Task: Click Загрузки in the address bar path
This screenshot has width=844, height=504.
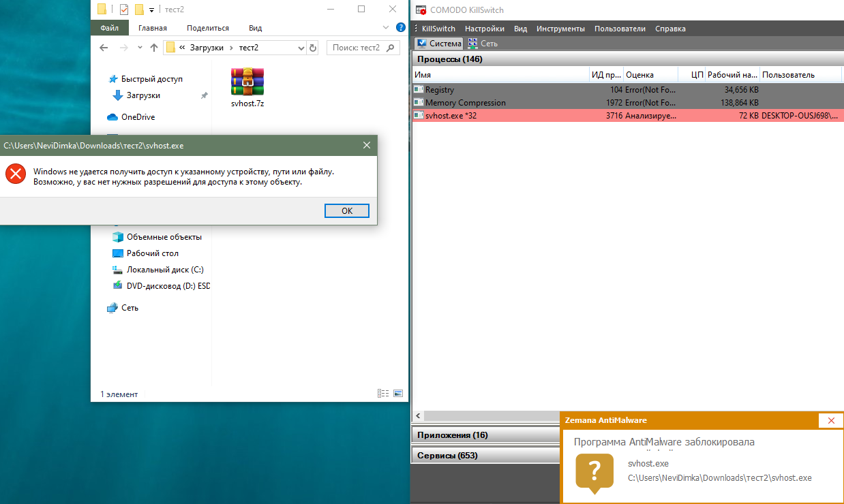Action: pos(207,48)
